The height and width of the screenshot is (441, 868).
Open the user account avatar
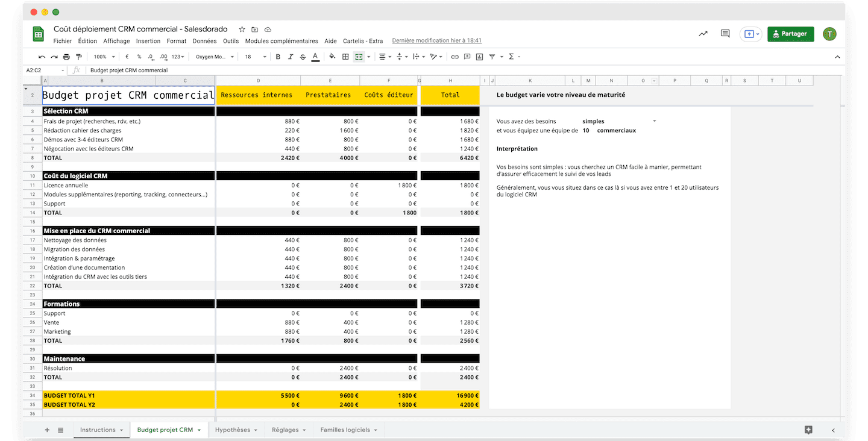(829, 34)
